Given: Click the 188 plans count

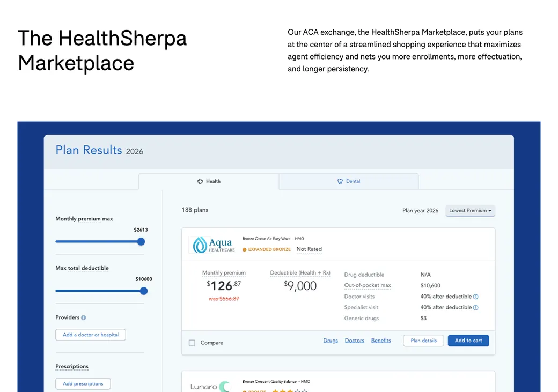Looking at the screenshot, I should point(195,210).
